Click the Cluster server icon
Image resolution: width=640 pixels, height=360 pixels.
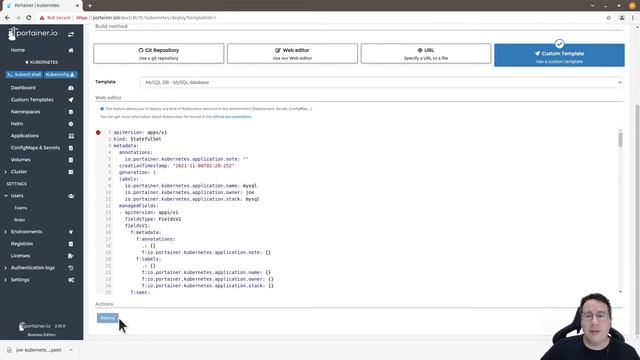(x=71, y=172)
